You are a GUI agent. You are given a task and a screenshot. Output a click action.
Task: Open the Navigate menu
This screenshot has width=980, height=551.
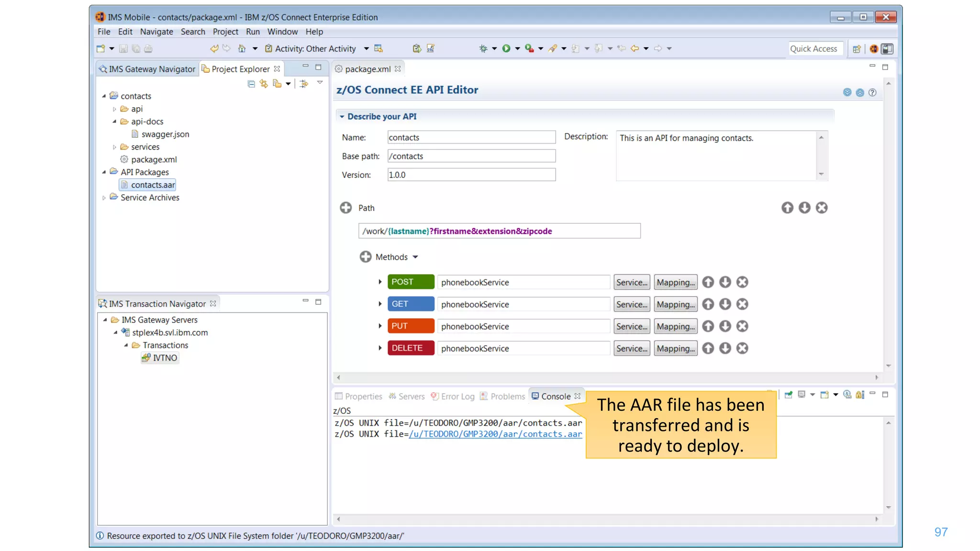(156, 32)
